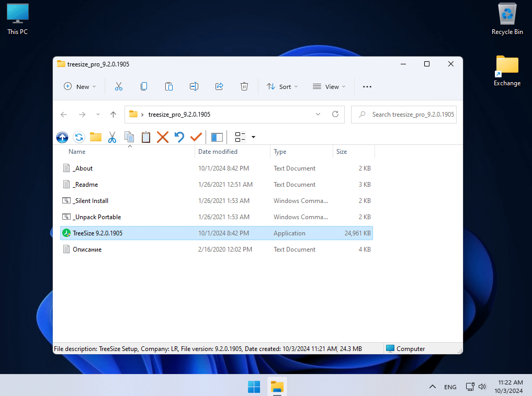Open the Views dropdown arrow in classic toolbar
This screenshot has width=532, height=396.
coord(253,137)
